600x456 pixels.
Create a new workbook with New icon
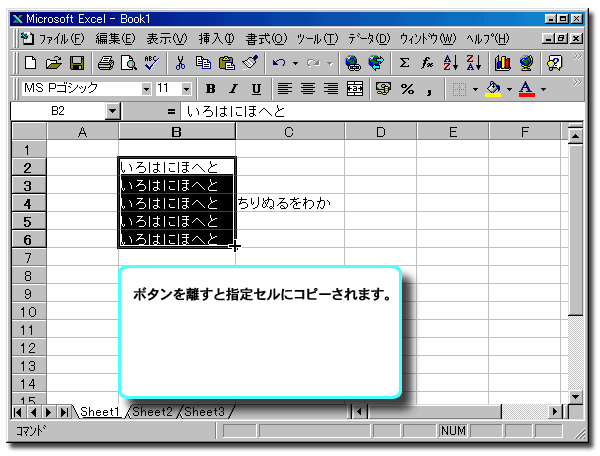[30, 63]
